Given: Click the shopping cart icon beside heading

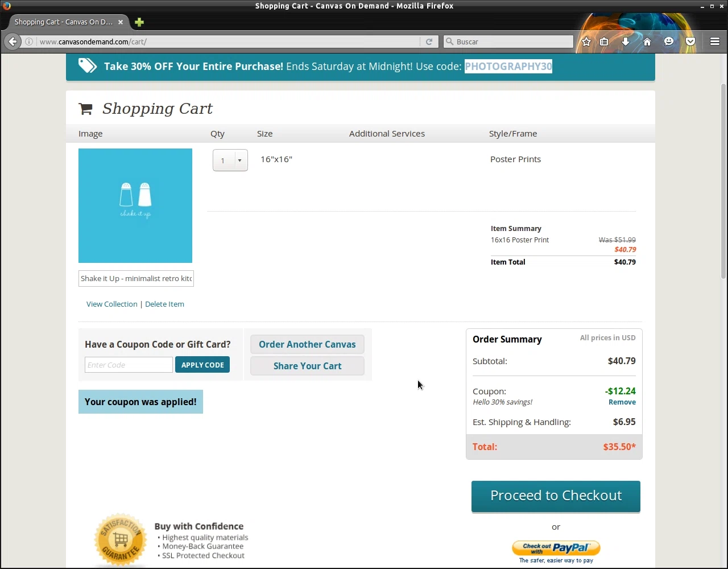Looking at the screenshot, I should click(85, 109).
